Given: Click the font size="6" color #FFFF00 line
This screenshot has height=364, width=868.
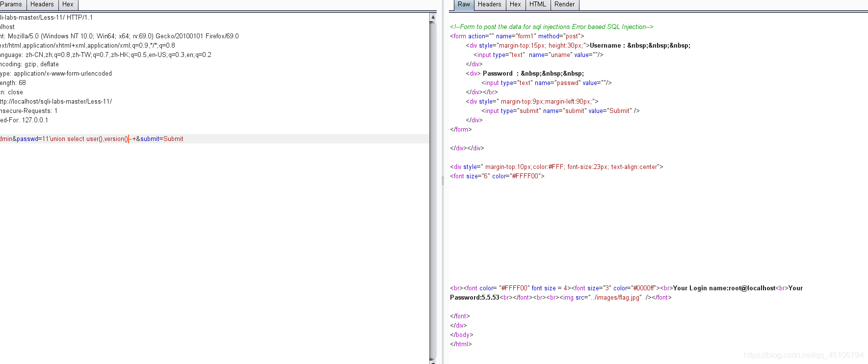Looking at the screenshot, I should [497, 176].
